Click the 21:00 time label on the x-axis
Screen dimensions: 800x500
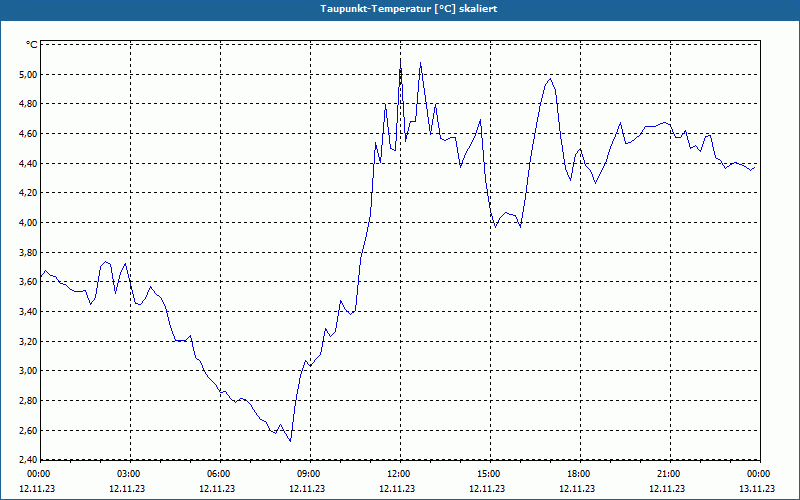[x=669, y=474]
